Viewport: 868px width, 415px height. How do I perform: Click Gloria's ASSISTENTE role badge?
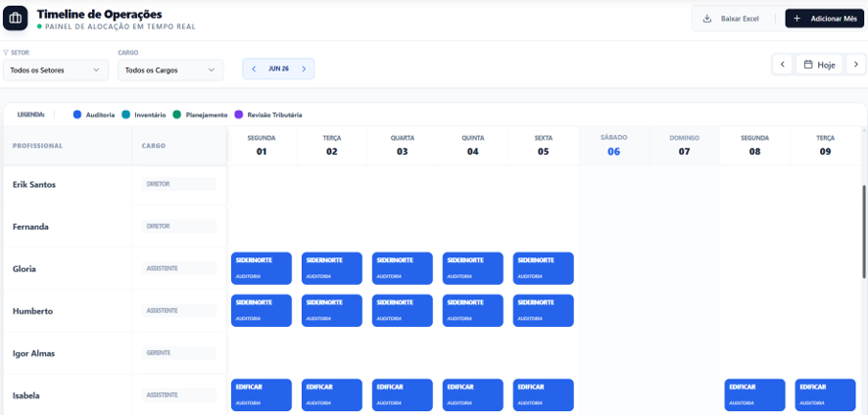point(179,268)
